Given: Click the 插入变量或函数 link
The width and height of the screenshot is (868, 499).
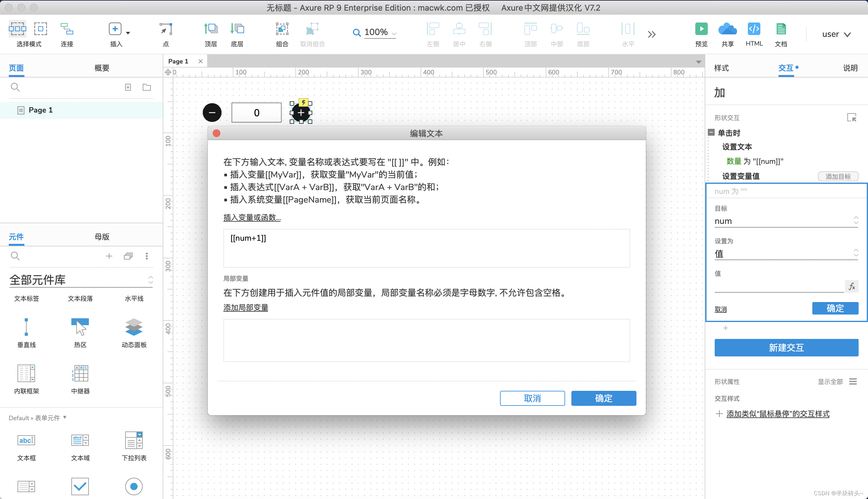Looking at the screenshot, I should [252, 218].
